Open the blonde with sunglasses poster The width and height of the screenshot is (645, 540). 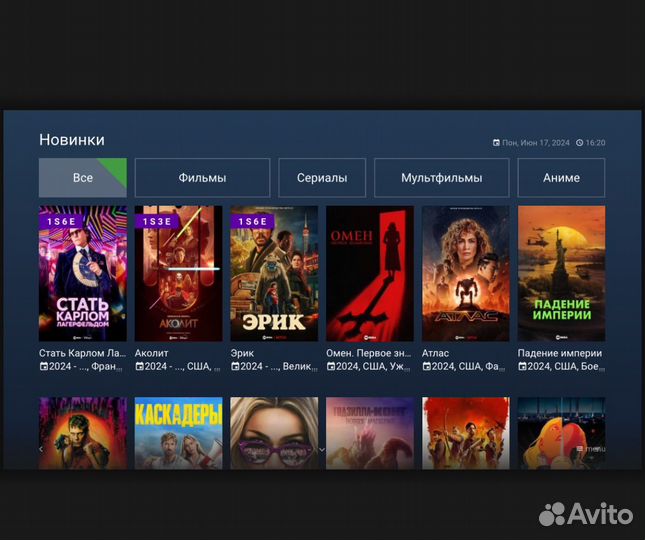pyautogui.click(x=274, y=433)
